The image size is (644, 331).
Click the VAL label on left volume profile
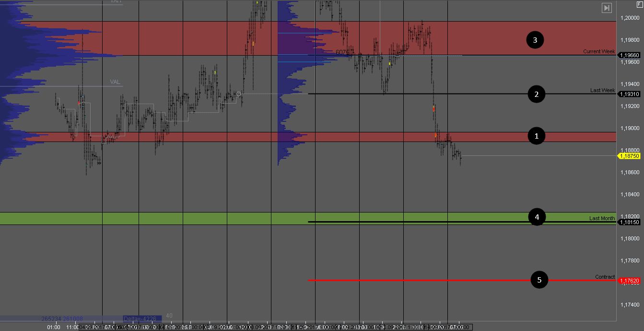115,82
